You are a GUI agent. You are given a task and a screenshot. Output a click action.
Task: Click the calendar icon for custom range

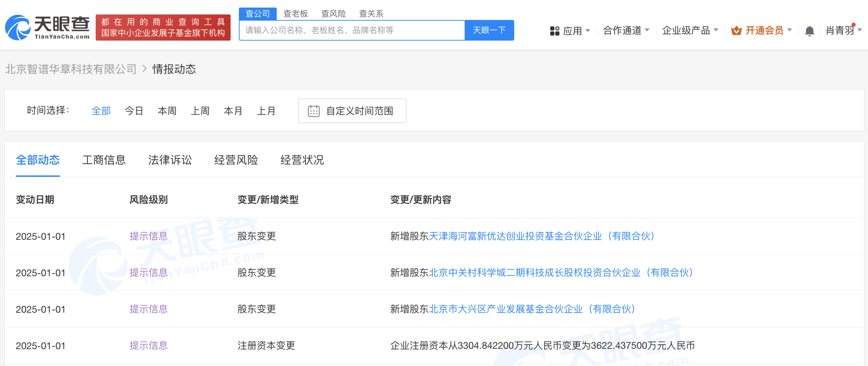point(314,111)
